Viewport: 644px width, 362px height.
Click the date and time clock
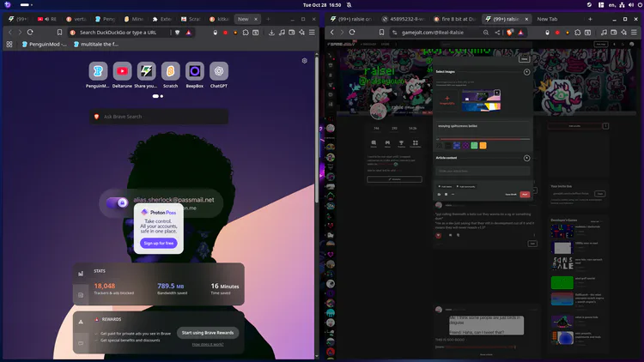tap(322, 5)
